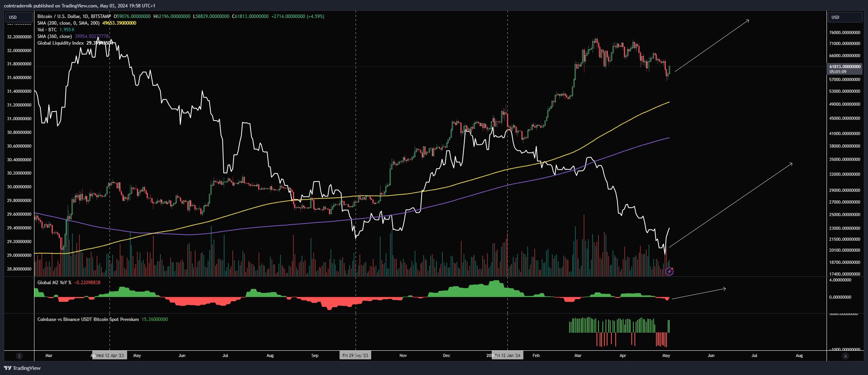Click the Fri 12 Jan '24 date marker
868x375 pixels.
click(x=507, y=355)
